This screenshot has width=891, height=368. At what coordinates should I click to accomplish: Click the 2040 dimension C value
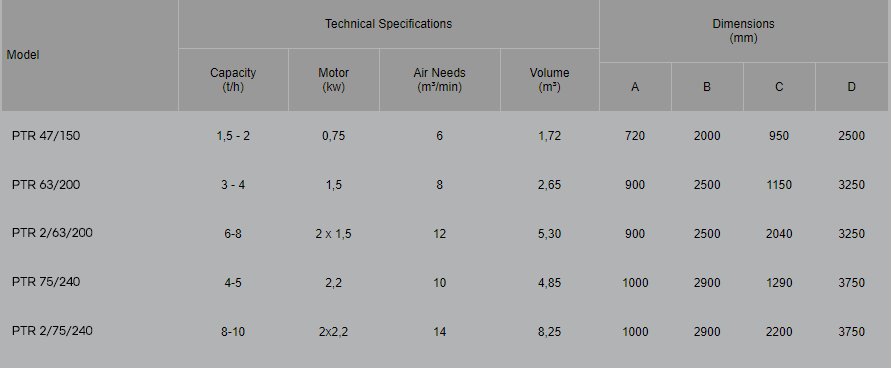(x=779, y=234)
